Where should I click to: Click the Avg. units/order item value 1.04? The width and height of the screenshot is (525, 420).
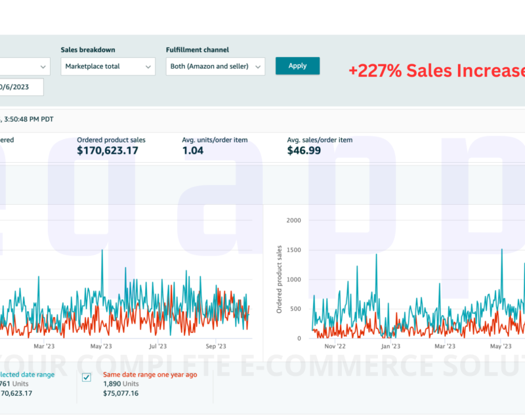tap(193, 150)
